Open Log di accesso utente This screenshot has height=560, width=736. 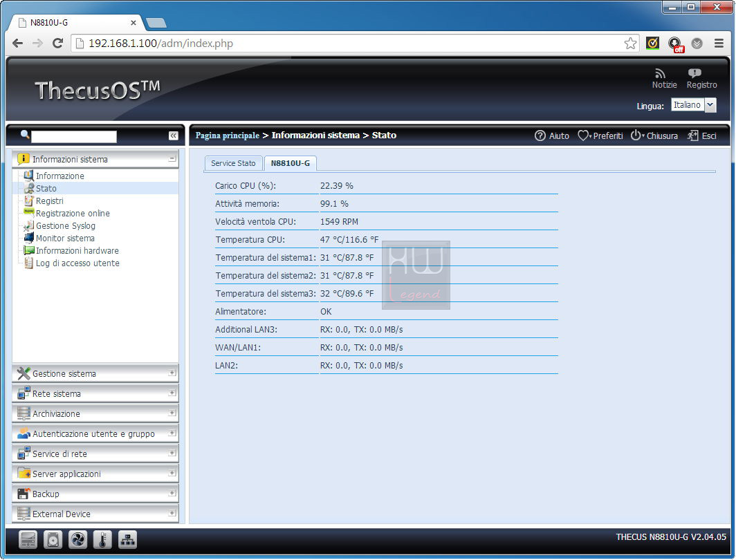78,263
